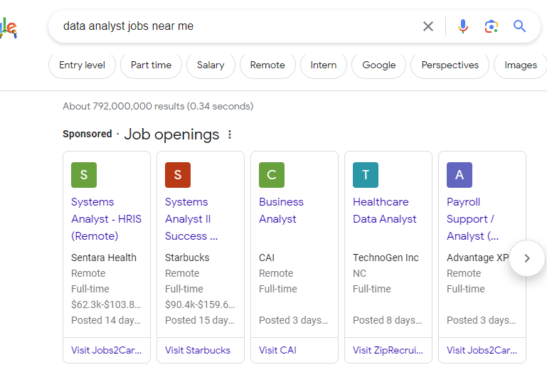Click Job openings heading
547x392 pixels.
[x=171, y=134]
